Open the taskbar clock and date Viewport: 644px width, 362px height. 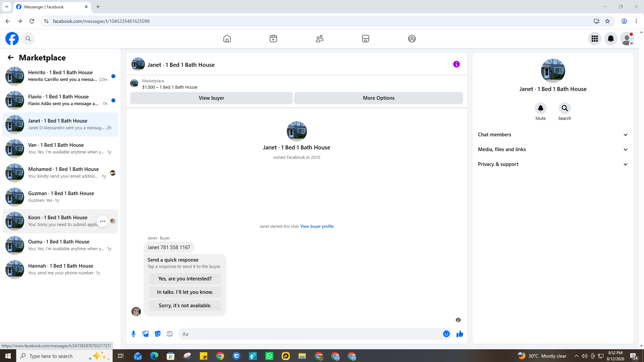615,356
